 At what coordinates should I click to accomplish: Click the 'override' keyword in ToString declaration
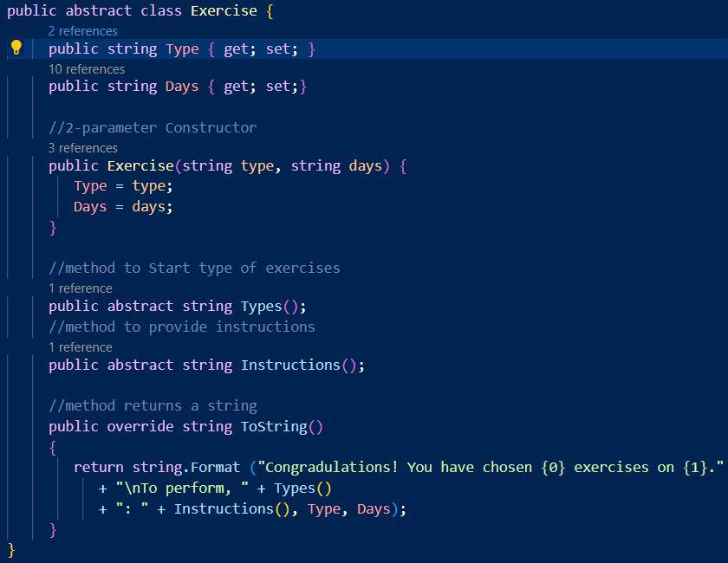(x=140, y=426)
